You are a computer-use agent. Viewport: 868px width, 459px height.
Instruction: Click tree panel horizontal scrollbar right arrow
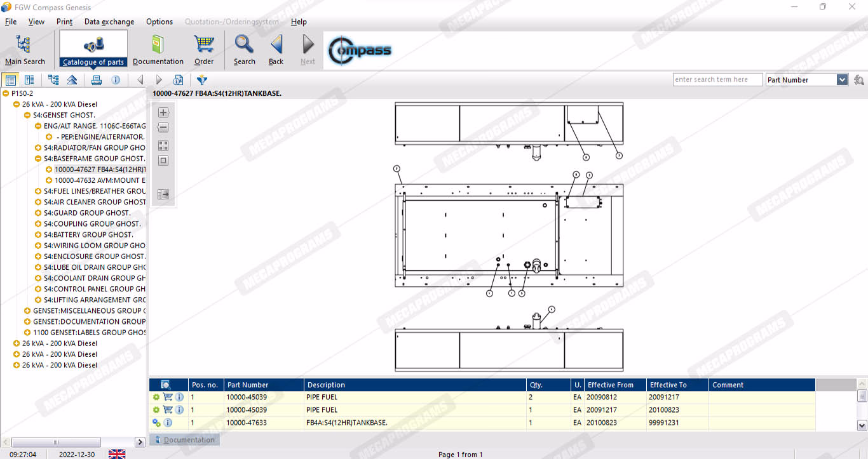click(x=140, y=442)
